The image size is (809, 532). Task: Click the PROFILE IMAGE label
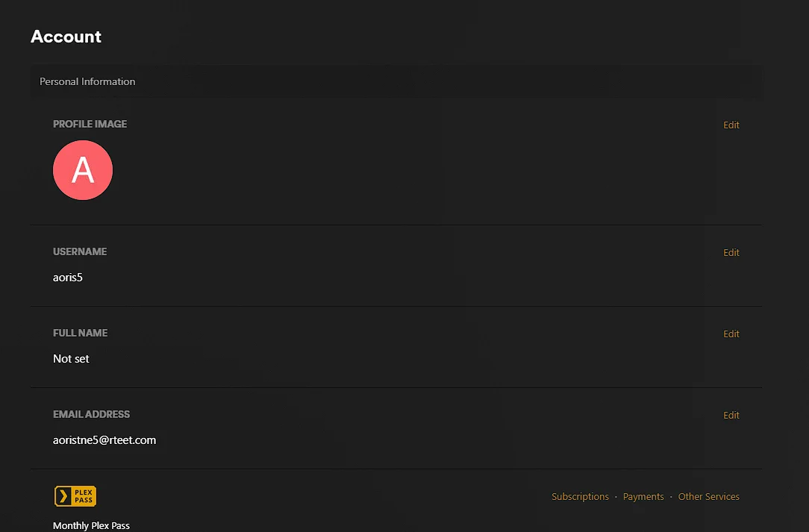[x=90, y=124]
